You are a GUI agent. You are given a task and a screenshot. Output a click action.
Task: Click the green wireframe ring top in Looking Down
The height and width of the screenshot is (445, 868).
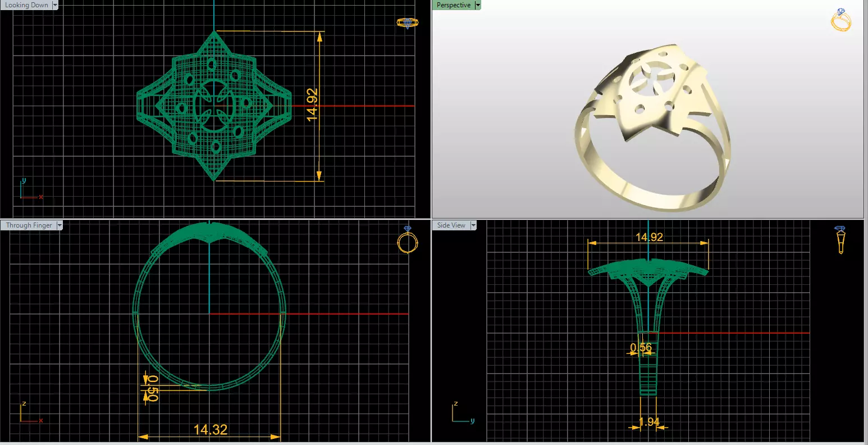(214, 106)
